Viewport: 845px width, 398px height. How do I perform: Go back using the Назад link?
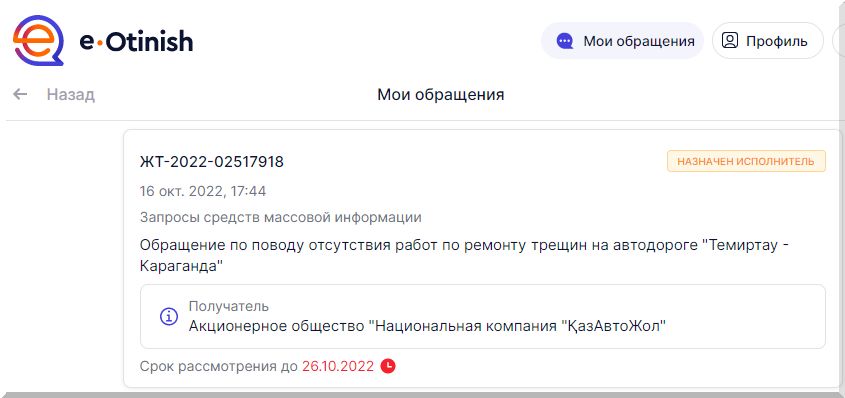coord(71,95)
